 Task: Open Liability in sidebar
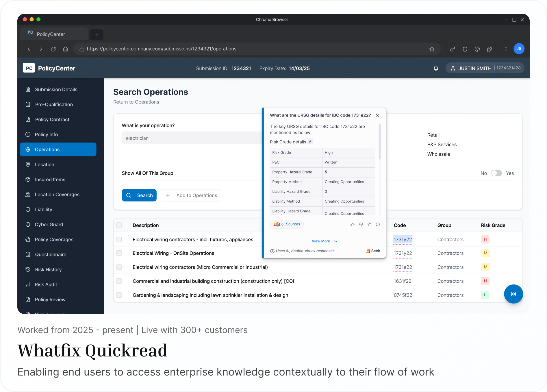click(58, 210)
